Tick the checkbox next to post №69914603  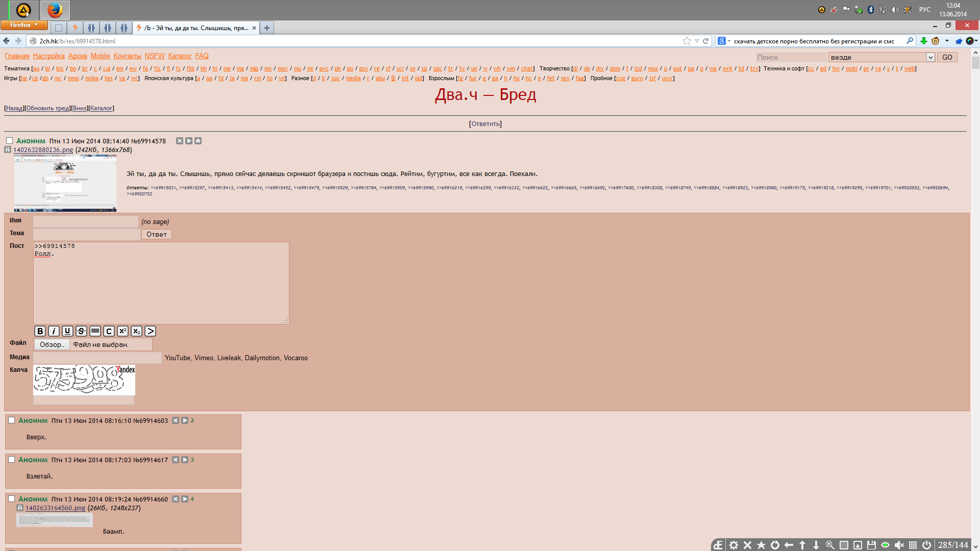(11, 420)
